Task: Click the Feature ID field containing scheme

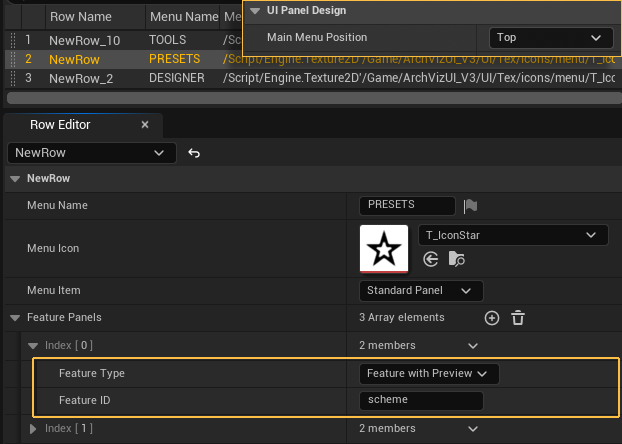Action: (421, 400)
